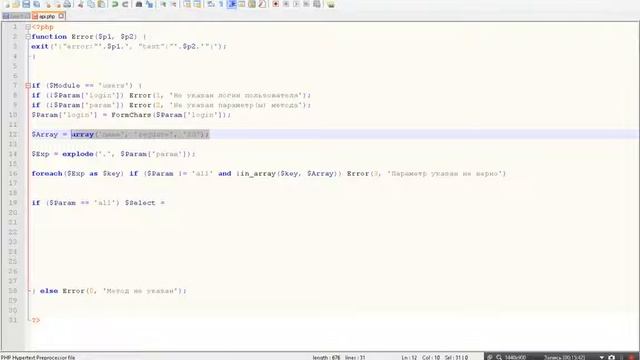Viewport: 640px width, 360px height.
Task: Click PHP Hypertext Preprocessor file in status bar
Action: pyautogui.click(x=38, y=358)
